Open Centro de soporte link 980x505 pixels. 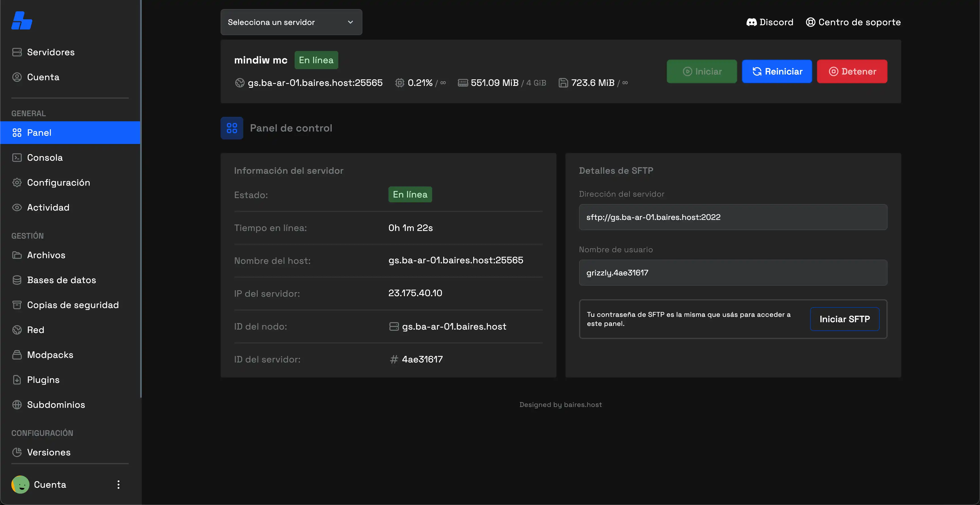[853, 22]
